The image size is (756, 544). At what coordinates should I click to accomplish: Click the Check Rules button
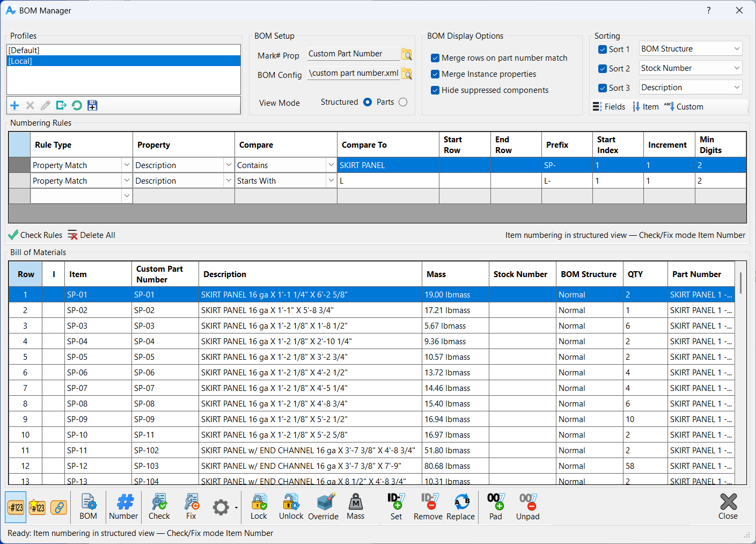tap(35, 235)
